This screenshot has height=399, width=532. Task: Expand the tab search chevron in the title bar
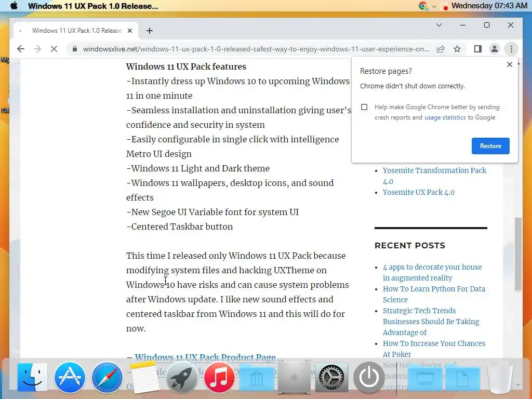pos(438,25)
